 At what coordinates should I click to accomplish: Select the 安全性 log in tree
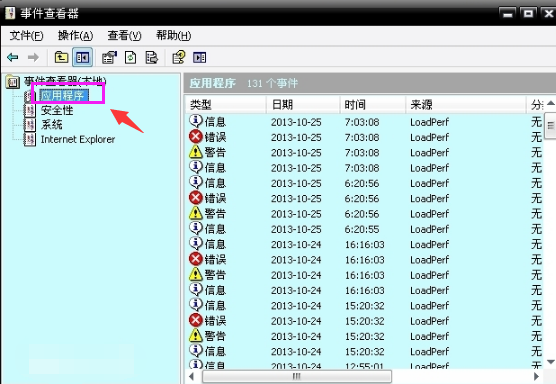click(x=57, y=110)
